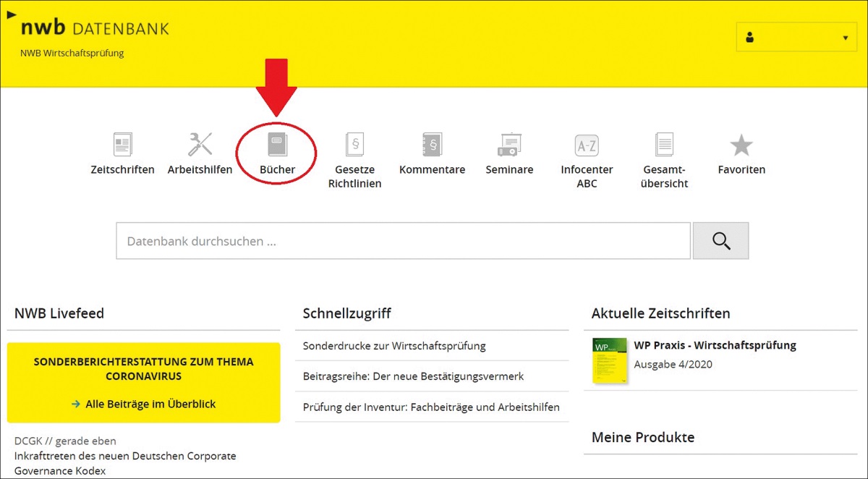Open Beitragsreihe: Der neue Bestätigungsvermerk
The height and width of the screenshot is (479, 868).
[x=413, y=376]
